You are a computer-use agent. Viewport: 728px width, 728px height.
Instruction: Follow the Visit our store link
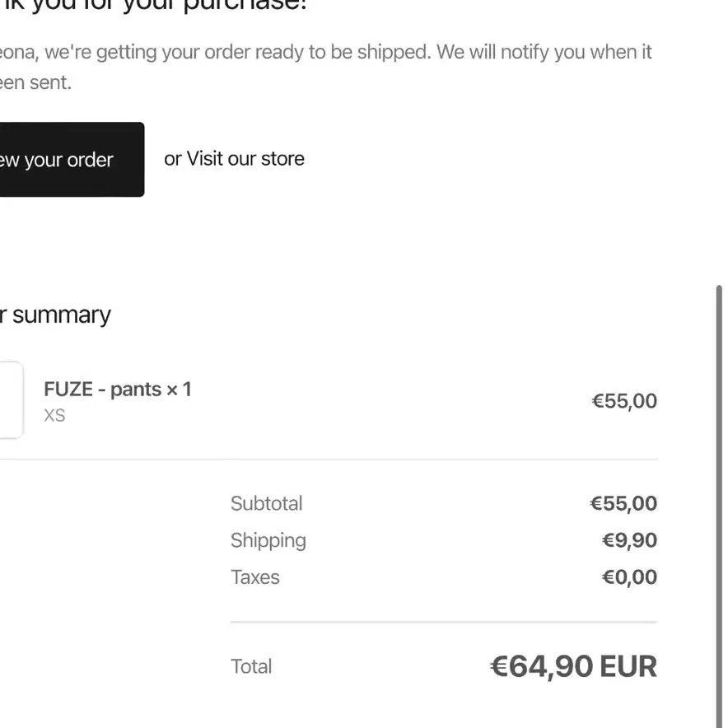tap(245, 159)
